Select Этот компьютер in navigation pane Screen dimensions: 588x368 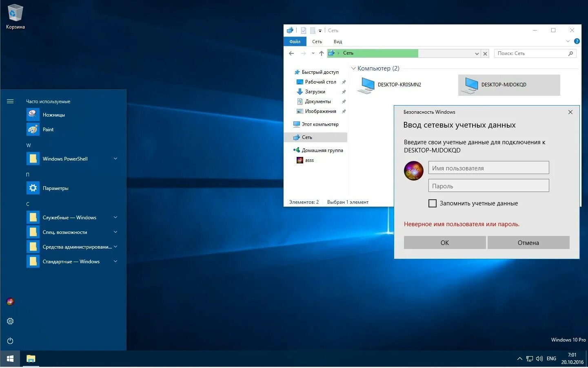[320, 124]
